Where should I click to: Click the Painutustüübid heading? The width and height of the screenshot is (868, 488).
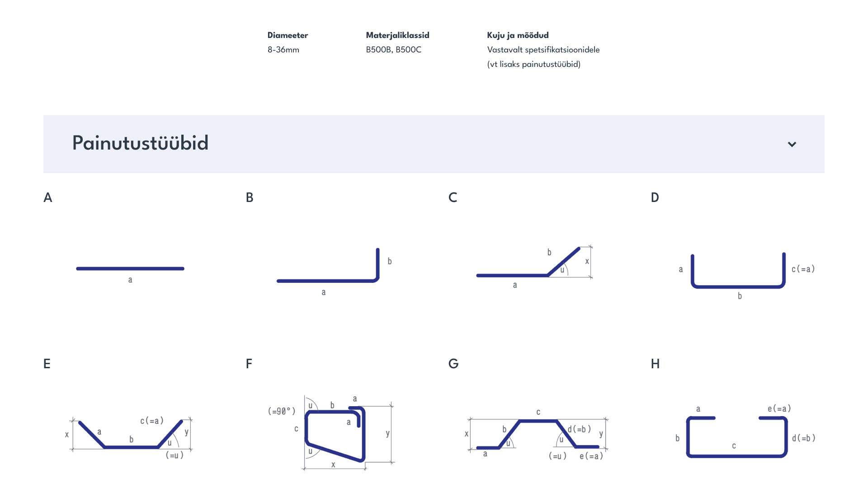140,143
